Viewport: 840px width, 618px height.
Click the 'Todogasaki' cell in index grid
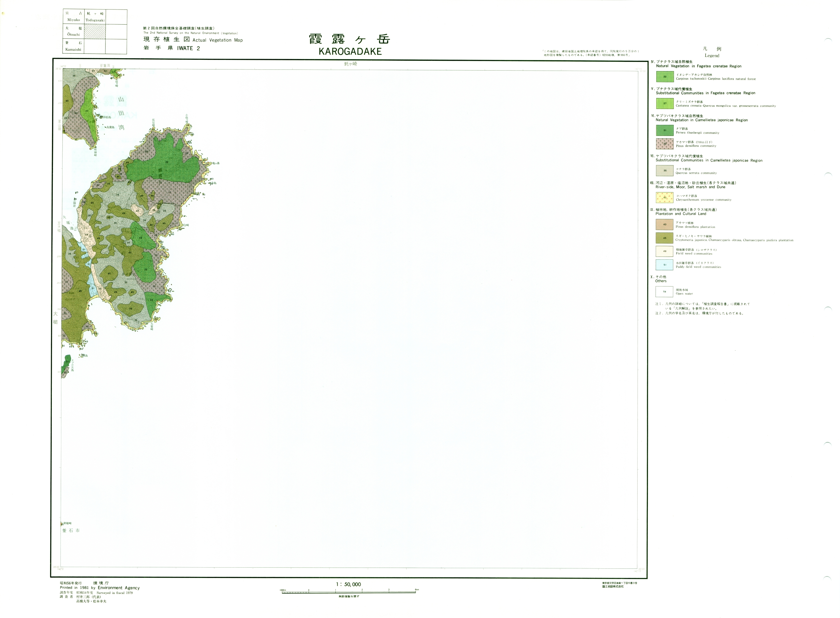pos(95,17)
